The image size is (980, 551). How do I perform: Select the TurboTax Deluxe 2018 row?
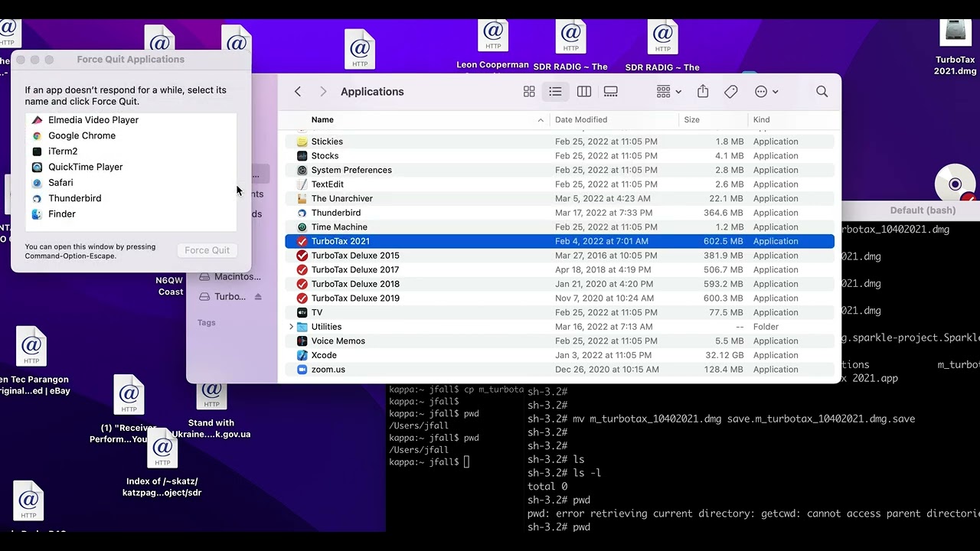pyautogui.click(x=560, y=284)
